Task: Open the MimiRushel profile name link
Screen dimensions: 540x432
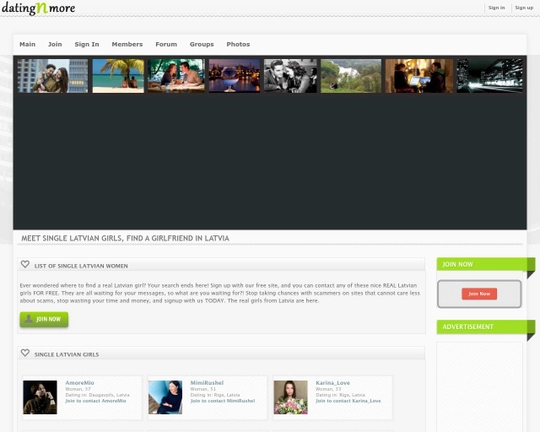Action: click(x=207, y=383)
